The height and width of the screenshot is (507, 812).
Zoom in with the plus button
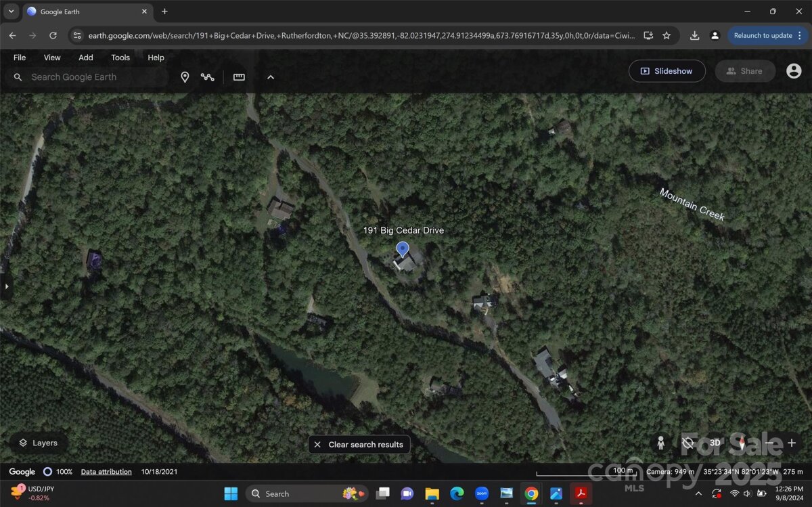(x=792, y=443)
